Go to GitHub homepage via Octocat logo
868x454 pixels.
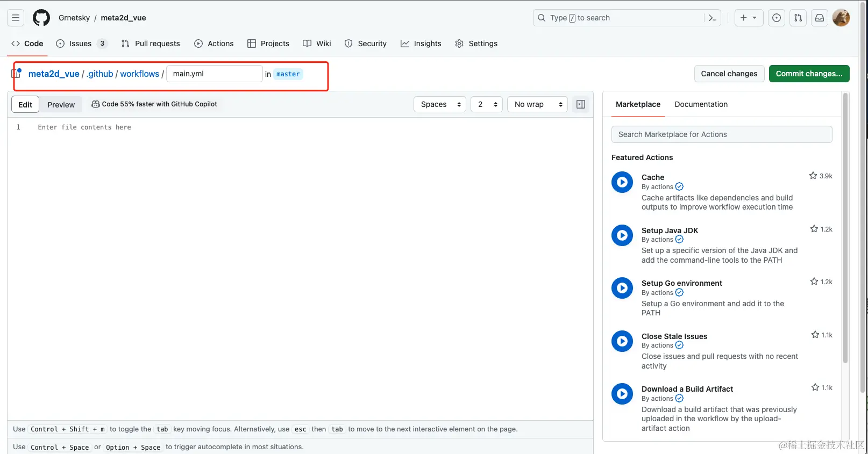point(41,18)
